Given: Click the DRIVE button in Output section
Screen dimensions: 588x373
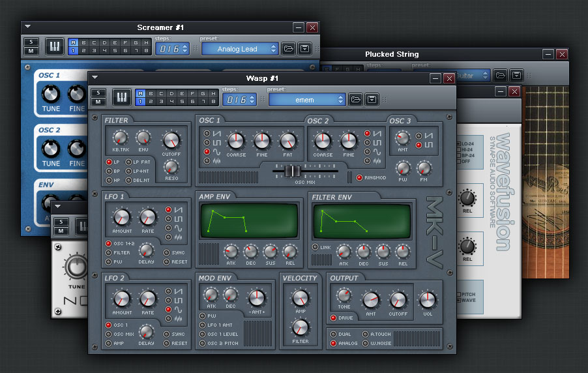Looking at the screenshot, I should pos(333,318).
